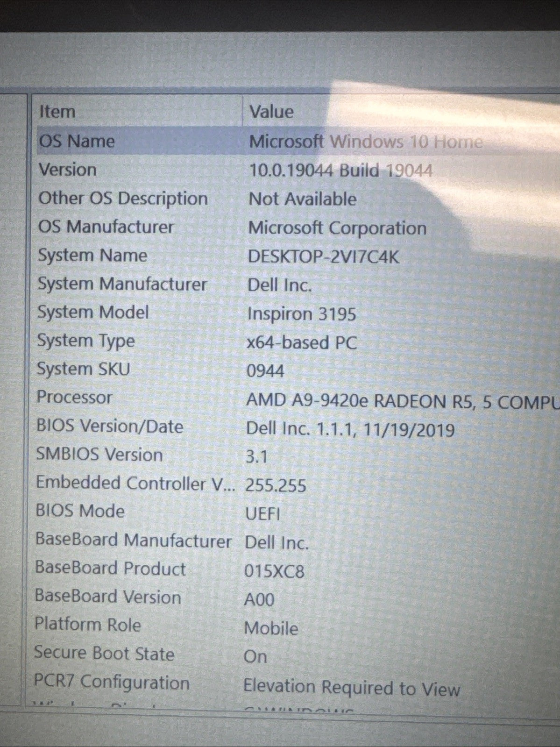Select the BIOS Version/Date row
This screenshot has height=747, width=560.
point(110,426)
